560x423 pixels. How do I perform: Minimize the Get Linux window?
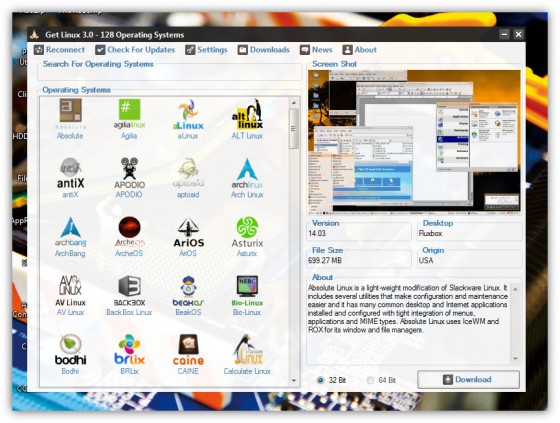point(504,34)
